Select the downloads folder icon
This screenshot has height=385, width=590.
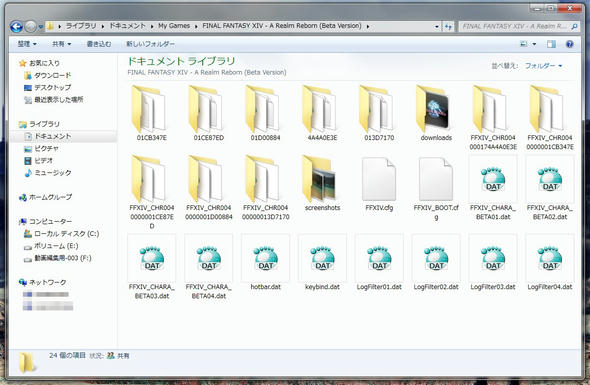coord(433,109)
